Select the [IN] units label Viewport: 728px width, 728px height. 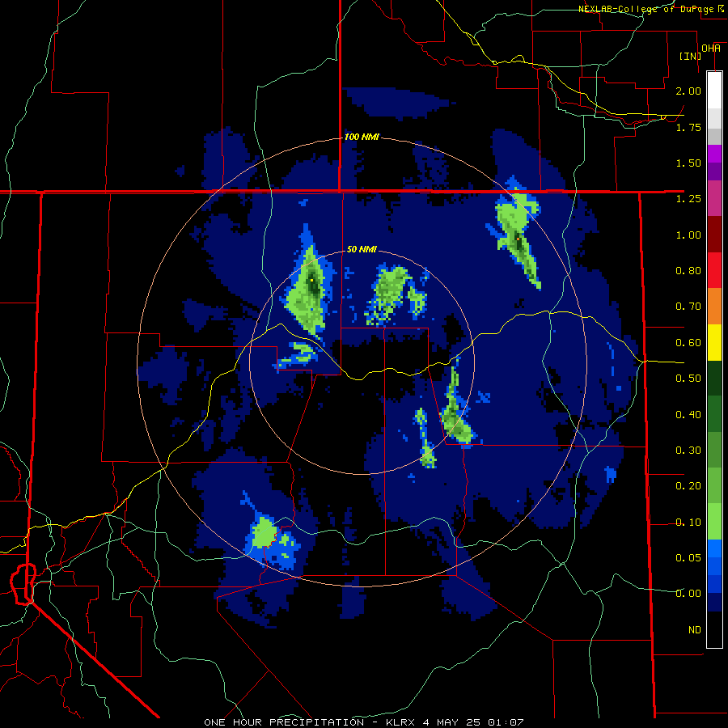[x=691, y=57]
